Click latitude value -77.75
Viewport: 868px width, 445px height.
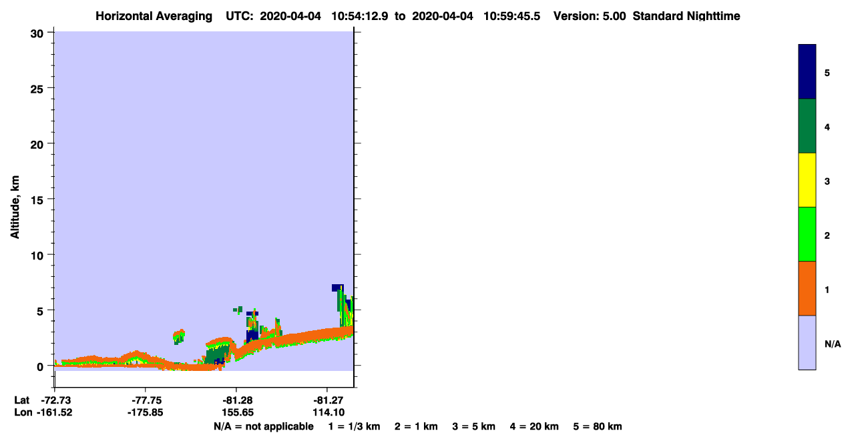pos(146,400)
